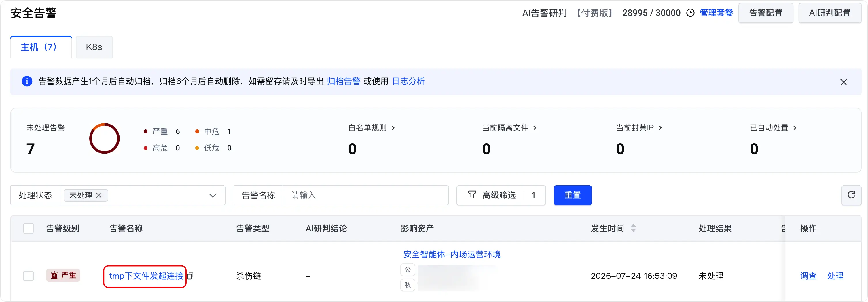Viewport: 868px width, 302px height.
Task: Click the 影响资产 column header
Action: (417, 228)
